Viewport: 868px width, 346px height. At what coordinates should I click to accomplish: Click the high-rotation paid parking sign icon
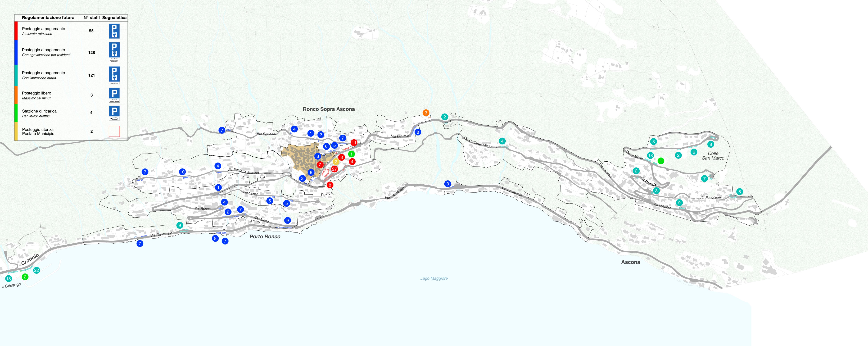[114, 31]
